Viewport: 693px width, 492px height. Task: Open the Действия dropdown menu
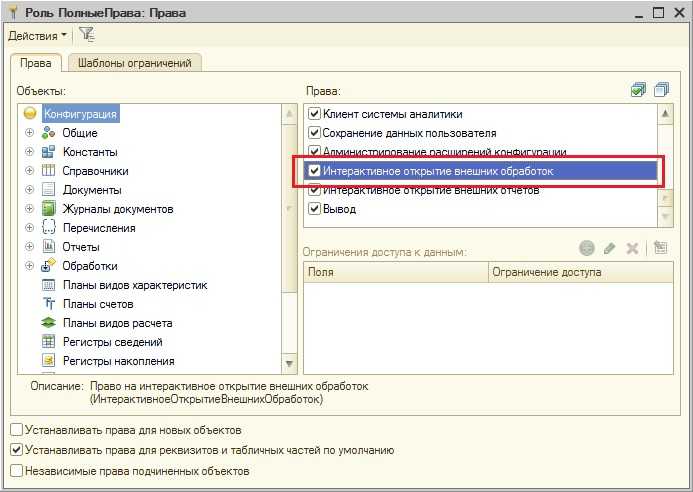[x=38, y=36]
